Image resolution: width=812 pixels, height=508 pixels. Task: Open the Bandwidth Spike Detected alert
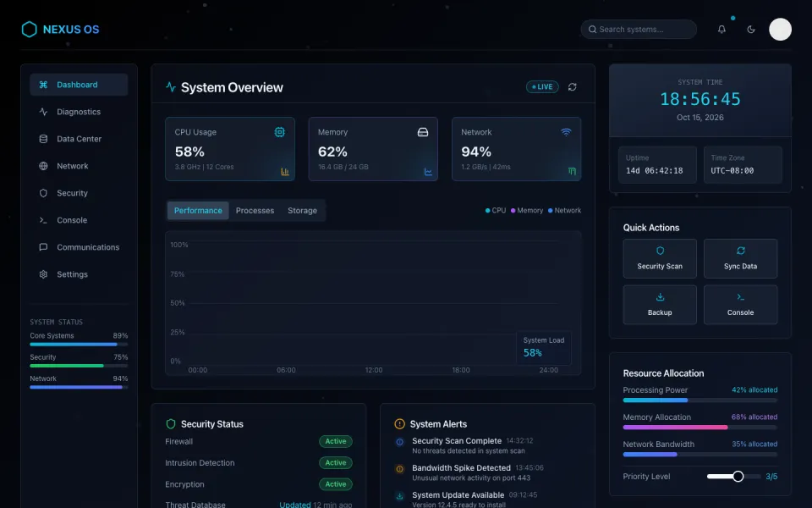487,472
